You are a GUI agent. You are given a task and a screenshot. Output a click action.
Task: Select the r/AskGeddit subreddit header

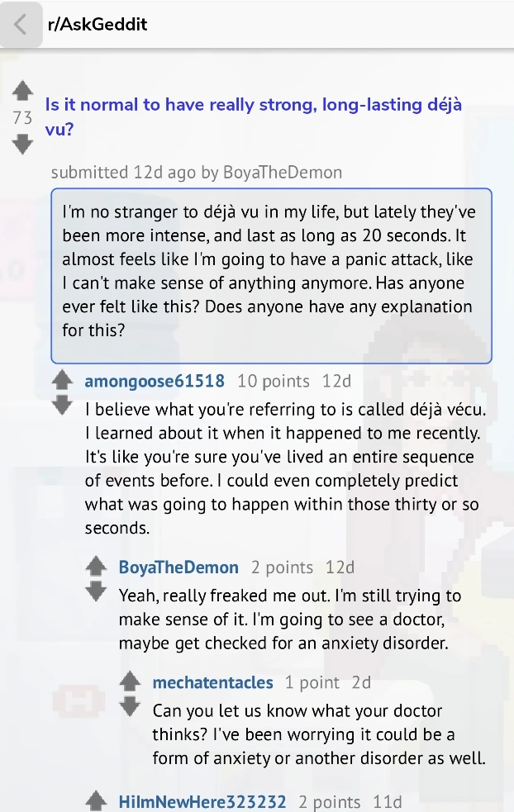[98, 24]
